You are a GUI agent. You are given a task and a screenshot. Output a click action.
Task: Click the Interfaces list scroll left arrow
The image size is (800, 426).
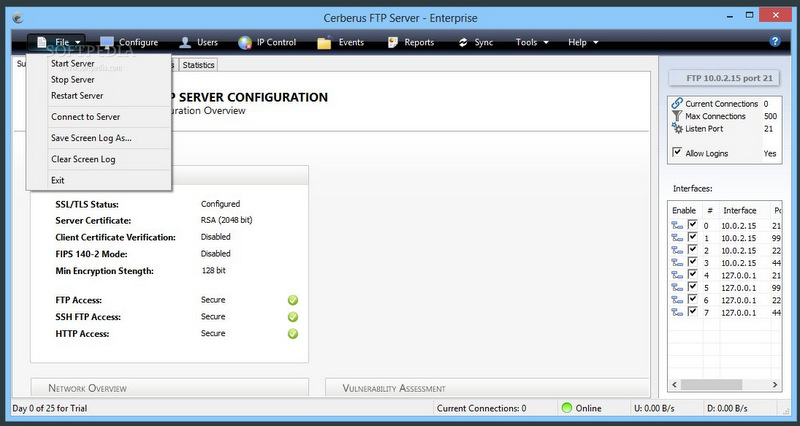pos(674,385)
